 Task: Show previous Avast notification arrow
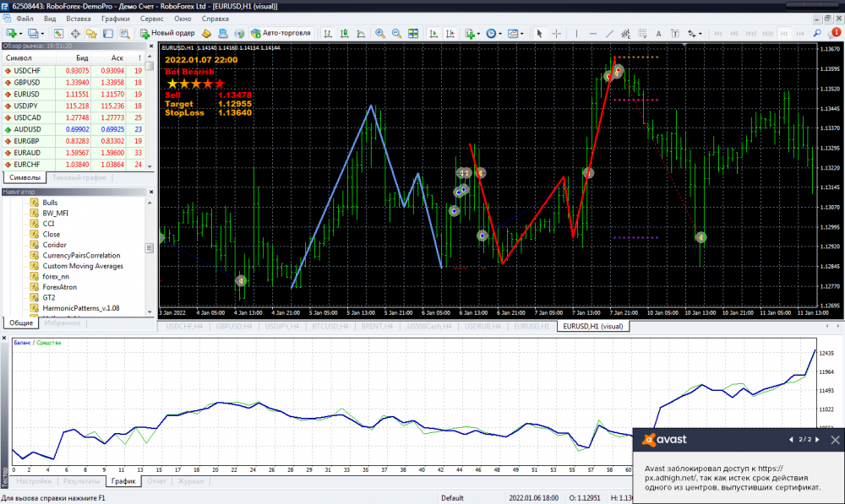tap(791, 439)
